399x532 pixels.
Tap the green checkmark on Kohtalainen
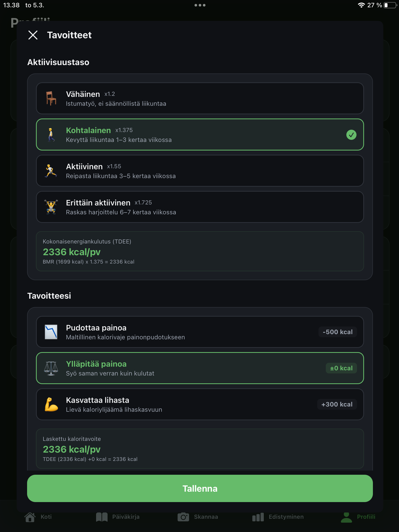click(351, 135)
